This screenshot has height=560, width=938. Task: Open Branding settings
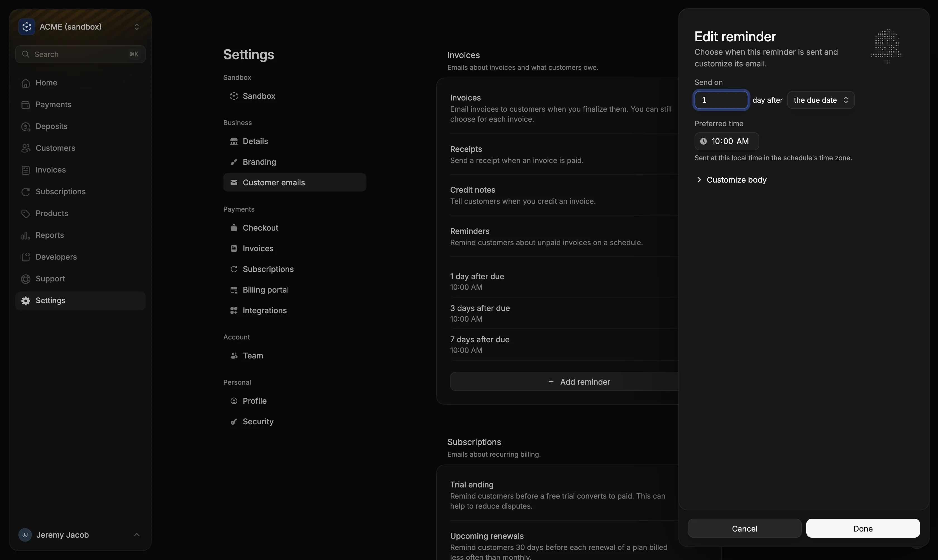tap(294, 162)
